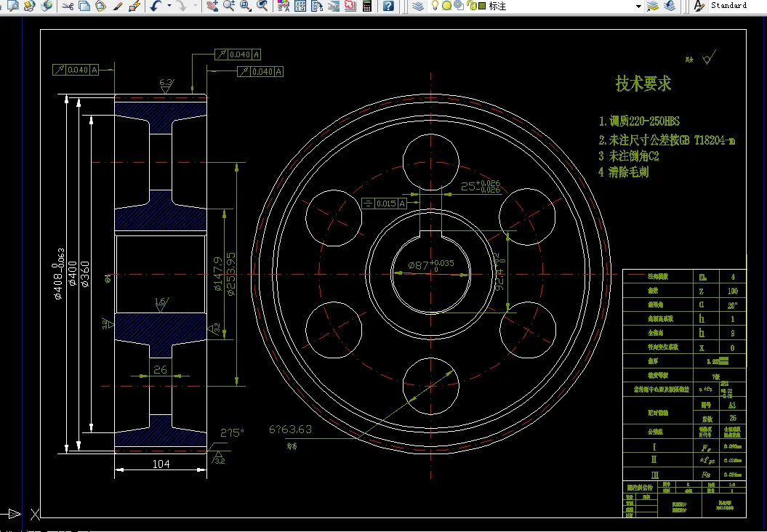Select the Match Properties brush tool
This screenshot has height=532, width=767.
click(117, 6)
